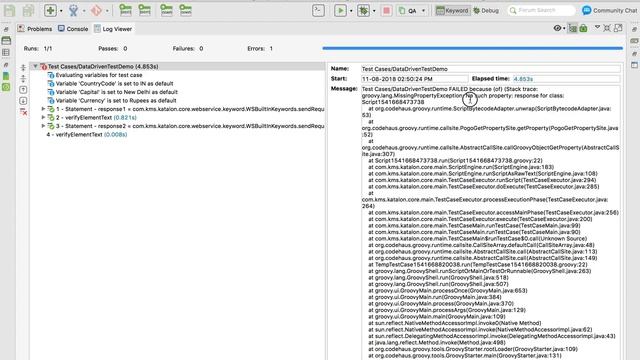This screenshot has height=360, width=640.
Task: Click the third Record key icon
Action: pos(167,10)
